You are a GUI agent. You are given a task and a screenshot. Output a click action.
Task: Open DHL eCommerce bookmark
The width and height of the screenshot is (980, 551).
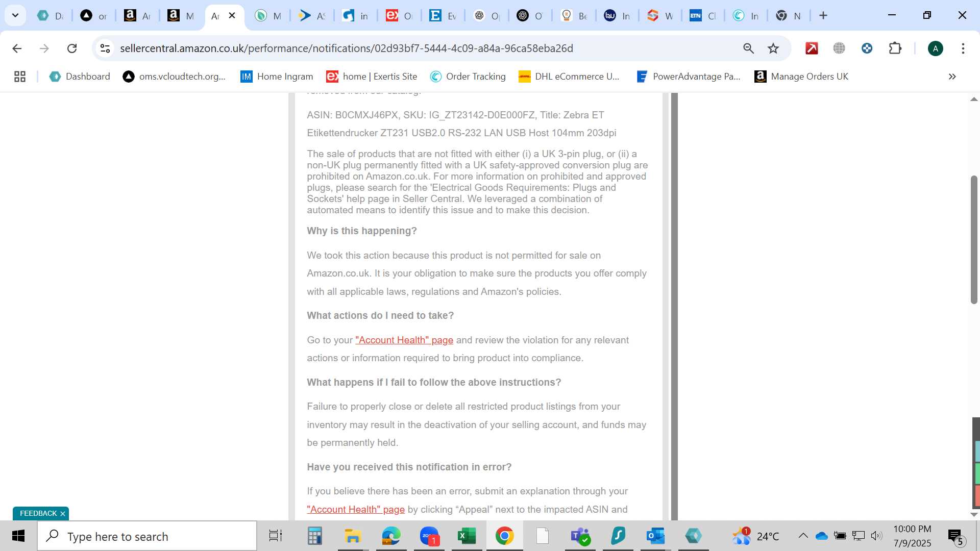(569, 77)
